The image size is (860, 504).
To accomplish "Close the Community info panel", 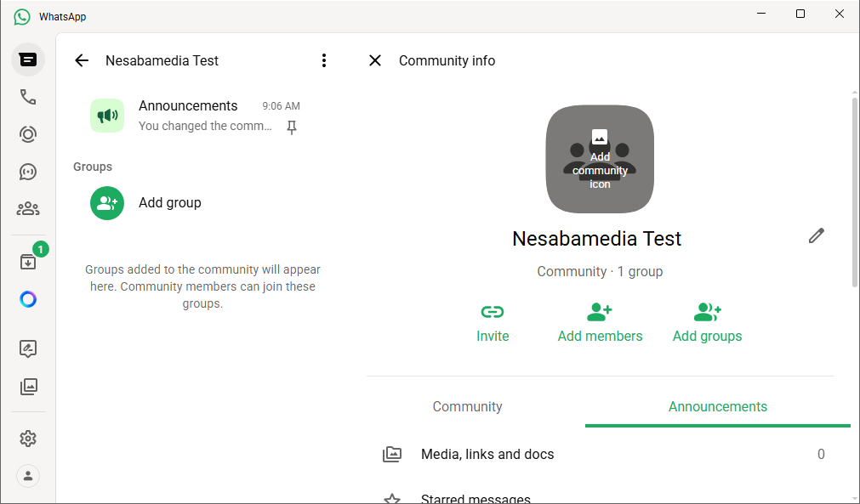I will [x=374, y=60].
